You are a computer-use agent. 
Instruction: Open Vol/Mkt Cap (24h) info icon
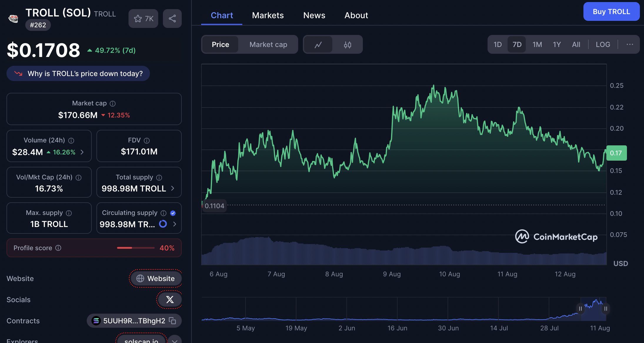(x=79, y=177)
